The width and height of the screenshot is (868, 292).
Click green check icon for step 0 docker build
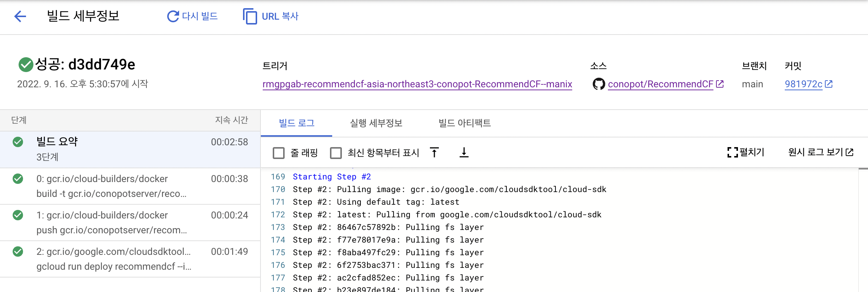18,179
